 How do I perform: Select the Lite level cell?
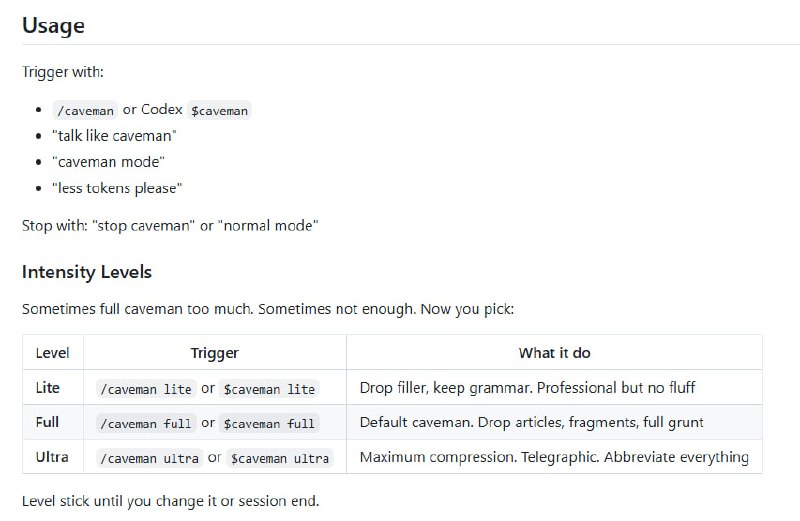point(47,388)
